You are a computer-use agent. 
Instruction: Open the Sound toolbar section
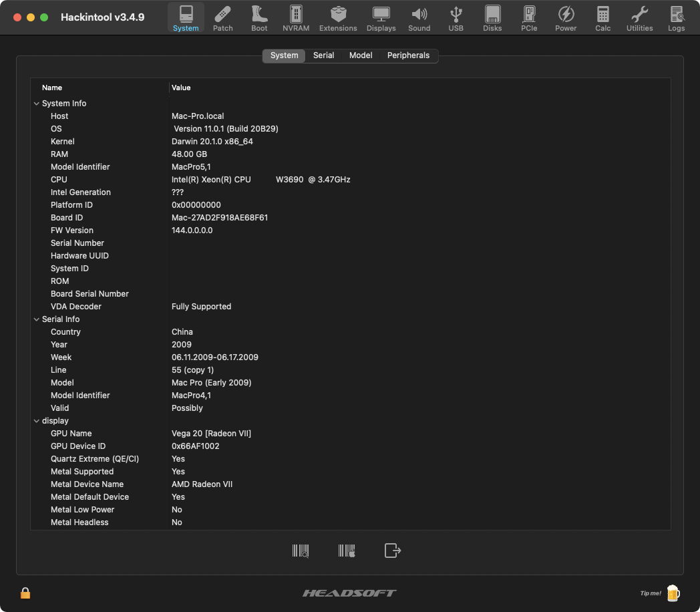pyautogui.click(x=419, y=18)
